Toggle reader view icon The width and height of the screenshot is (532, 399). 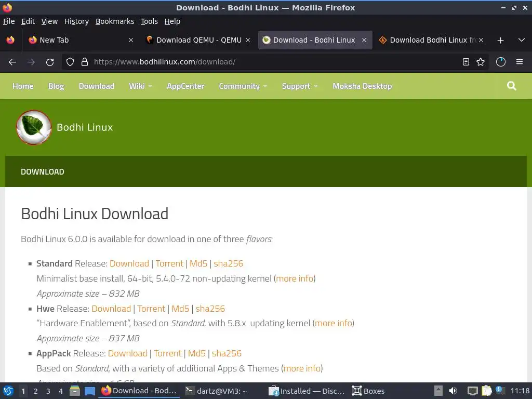(x=466, y=62)
